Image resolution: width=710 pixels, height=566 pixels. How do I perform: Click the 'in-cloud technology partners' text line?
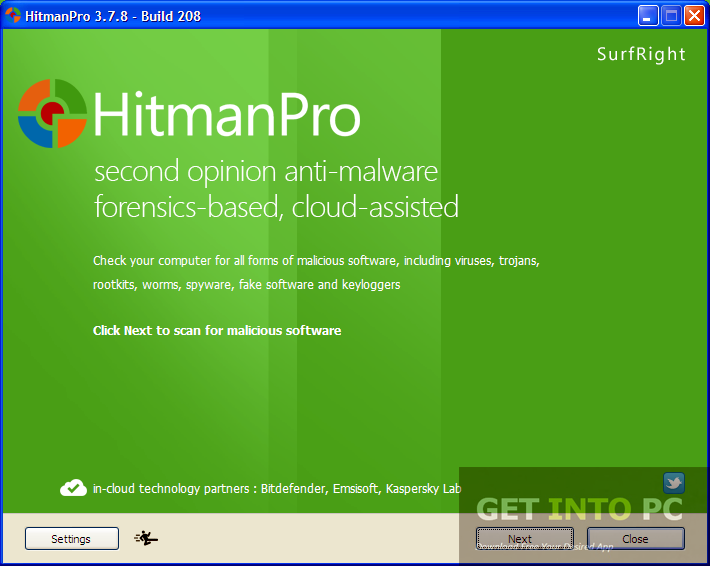click(277, 489)
